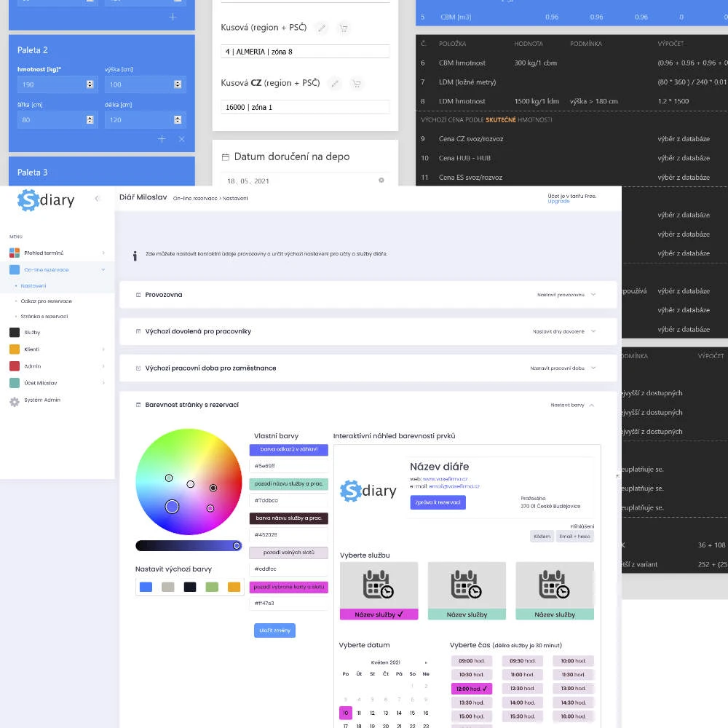Pick day 14 in the calendar
This screenshot has height=728, width=728.
[x=399, y=713]
